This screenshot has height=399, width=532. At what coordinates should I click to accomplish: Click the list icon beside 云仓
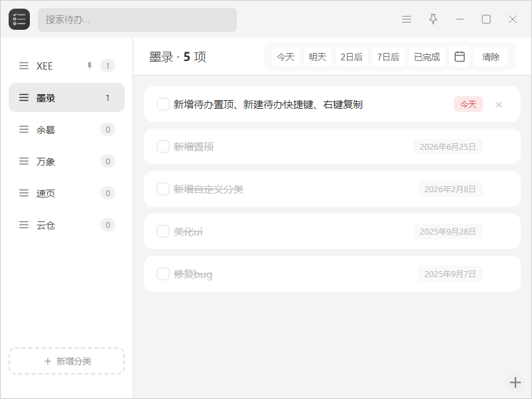[24, 225]
